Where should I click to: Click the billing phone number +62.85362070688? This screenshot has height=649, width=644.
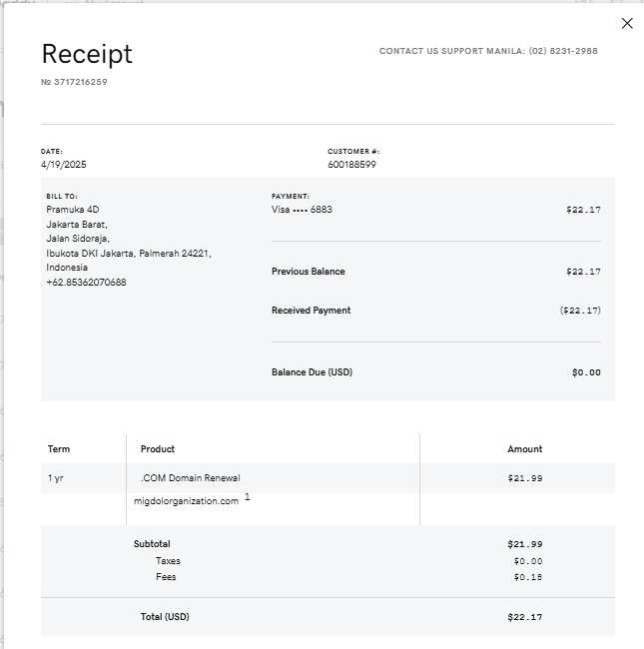(86, 283)
